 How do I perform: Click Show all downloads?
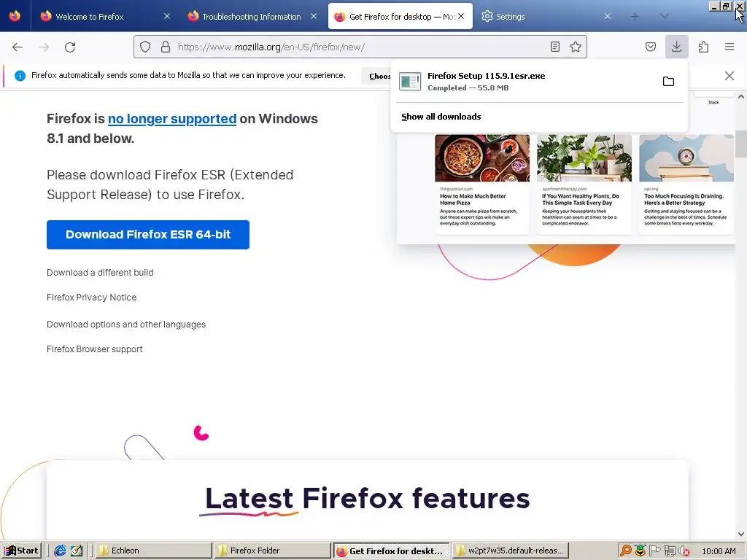[441, 117]
